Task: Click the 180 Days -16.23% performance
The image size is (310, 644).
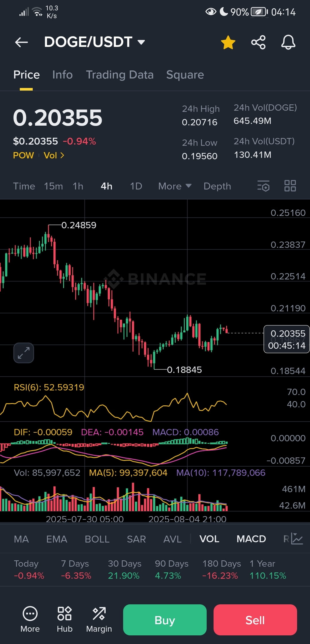Action: coord(221,570)
